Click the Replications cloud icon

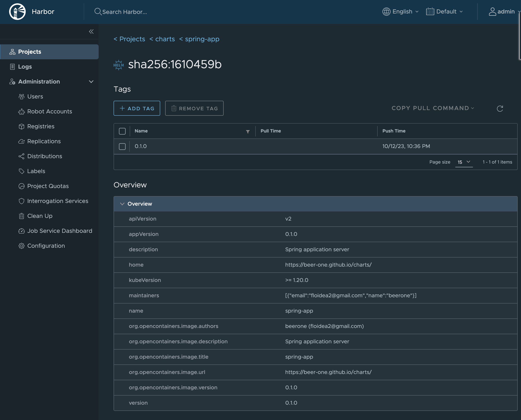coord(22,141)
